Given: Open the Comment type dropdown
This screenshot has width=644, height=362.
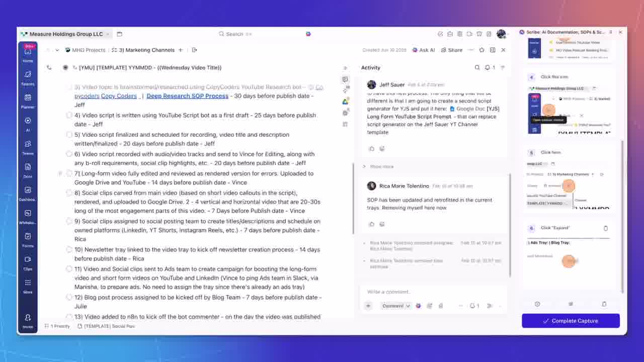Looking at the screenshot, I should (396, 306).
